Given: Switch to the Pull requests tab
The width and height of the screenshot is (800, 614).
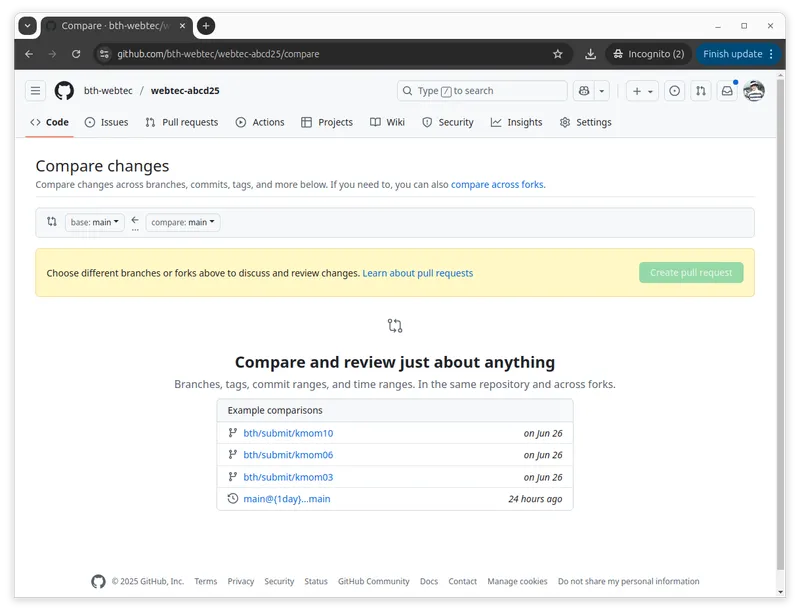Looking at the screenshot, I should pyautogui.click(x=181, y=122).
